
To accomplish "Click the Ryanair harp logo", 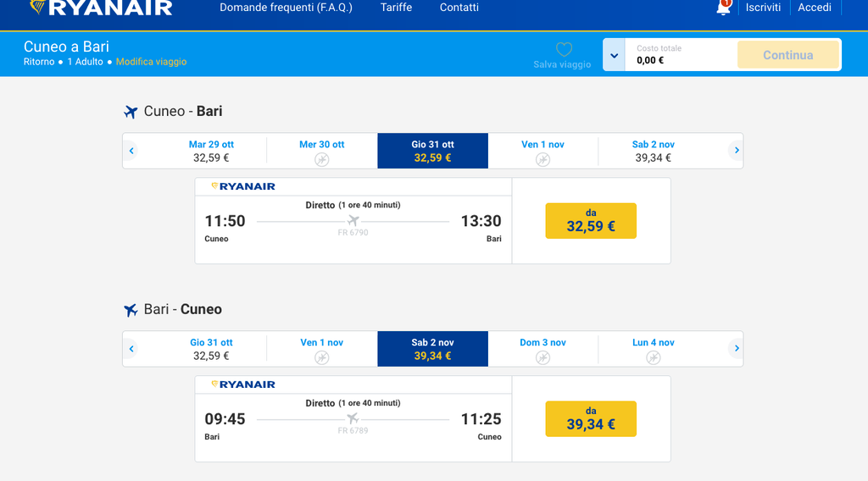I will (38, 7).
